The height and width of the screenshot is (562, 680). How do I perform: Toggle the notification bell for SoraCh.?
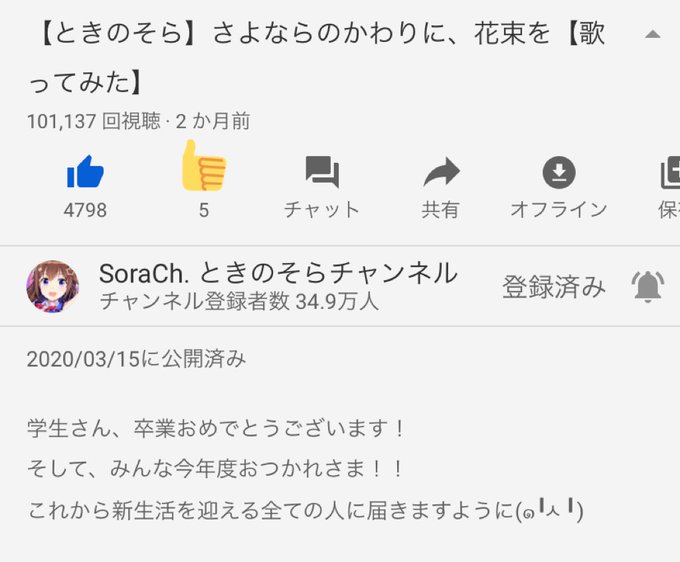[647, 287]
